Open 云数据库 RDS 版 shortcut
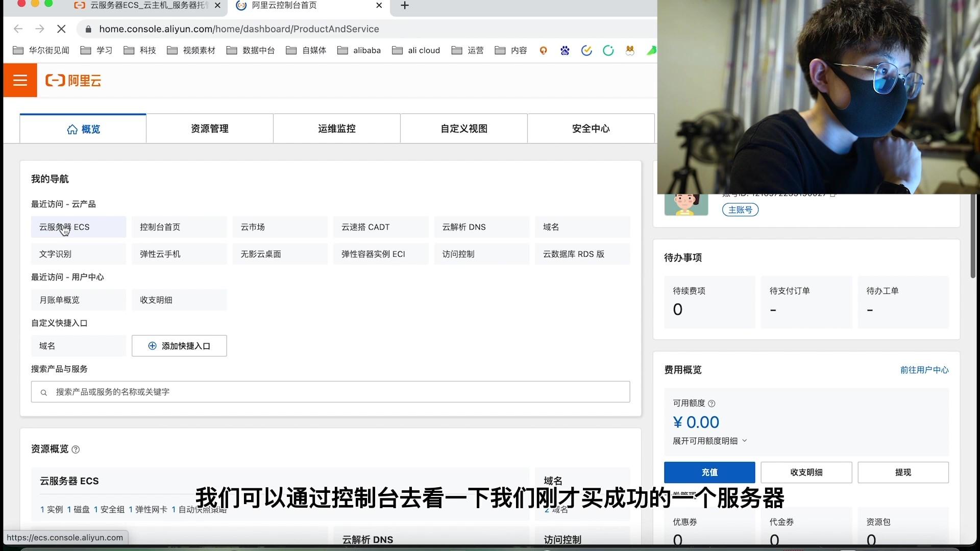 coord(582,254)
